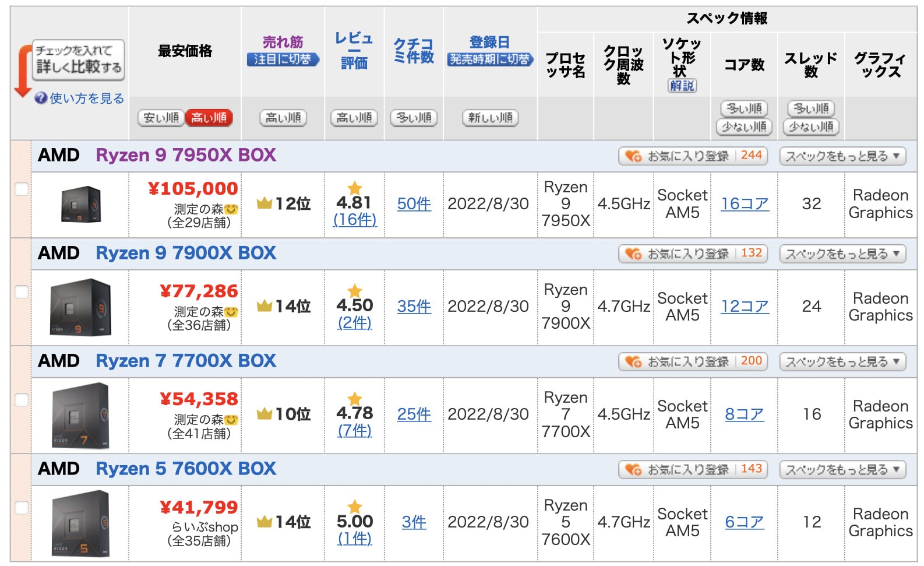Open the (1件) reviews link
The width and height of the screenshot is (924, 566).
354,538
